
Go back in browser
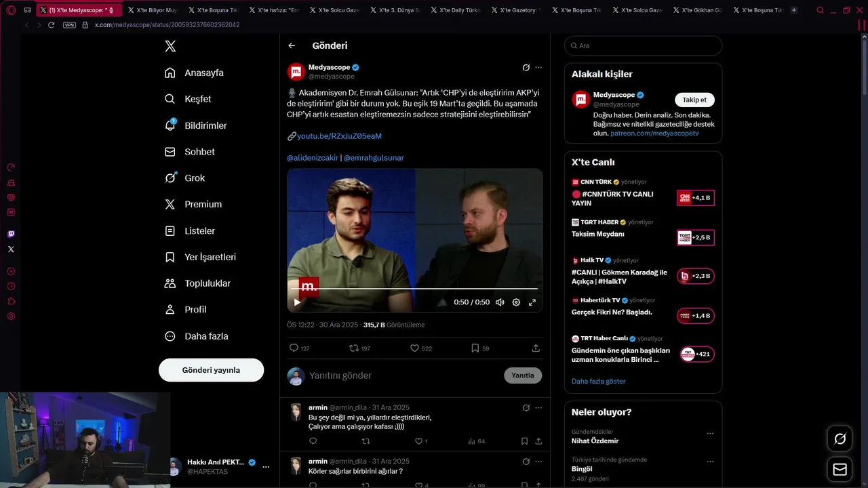[x=26, y=25]
